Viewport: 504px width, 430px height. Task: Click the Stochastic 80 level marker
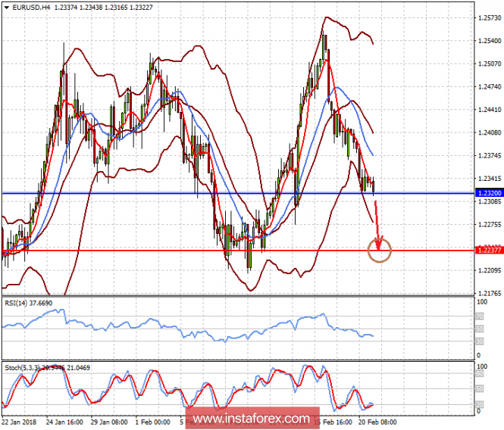(479, 373)
